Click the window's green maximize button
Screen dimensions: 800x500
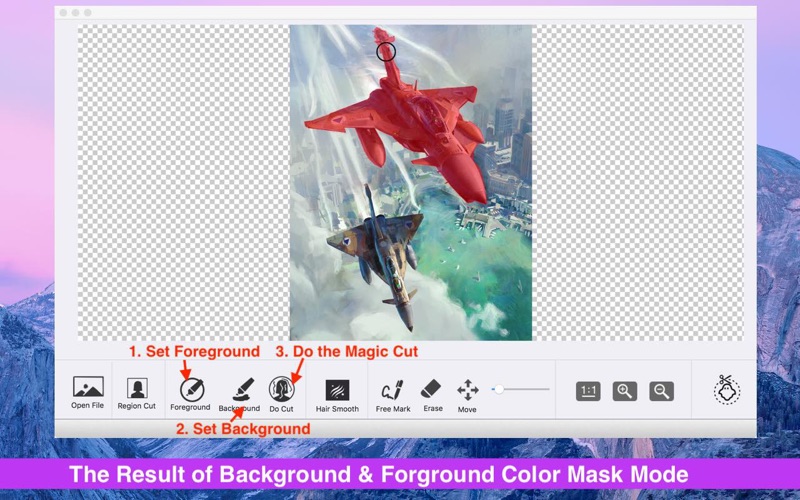click(88, 13)
